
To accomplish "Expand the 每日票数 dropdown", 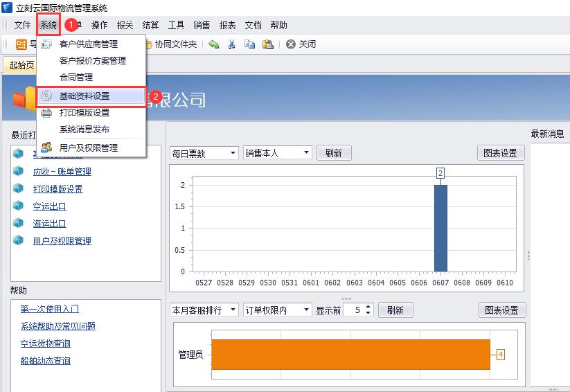I will click(x=232, y=153).
